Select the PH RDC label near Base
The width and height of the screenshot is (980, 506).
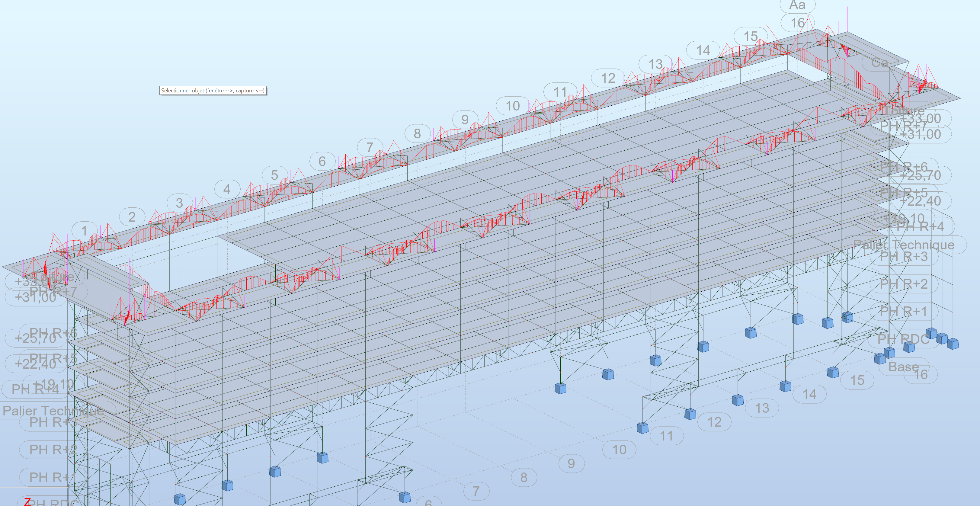click(903, 339)
